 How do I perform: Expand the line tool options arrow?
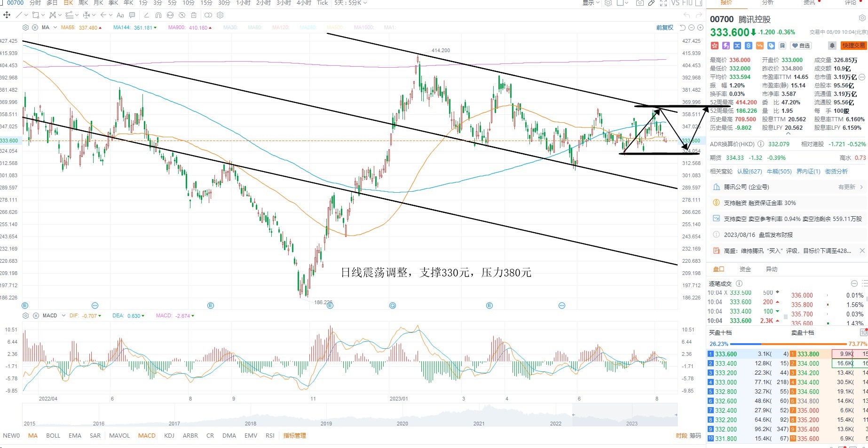pyautogui.click(x=25, y=15)
